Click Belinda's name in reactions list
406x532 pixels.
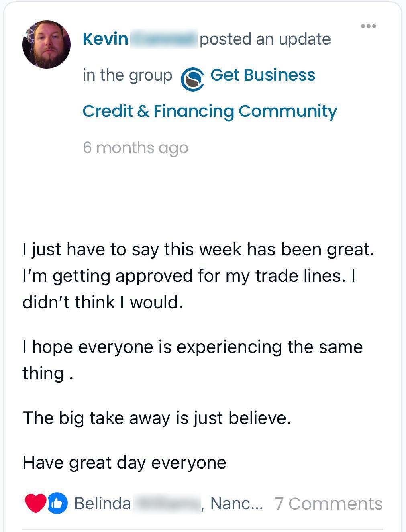[x=103, y=503]
